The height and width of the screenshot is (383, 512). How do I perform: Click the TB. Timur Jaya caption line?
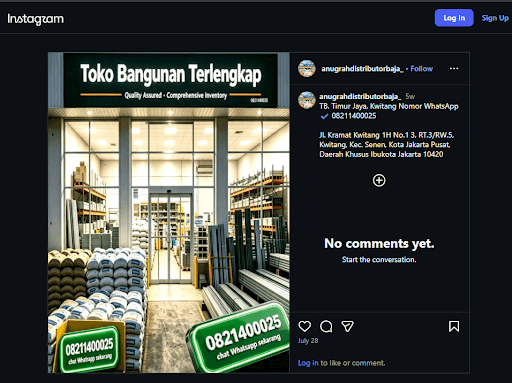point(389,106)
